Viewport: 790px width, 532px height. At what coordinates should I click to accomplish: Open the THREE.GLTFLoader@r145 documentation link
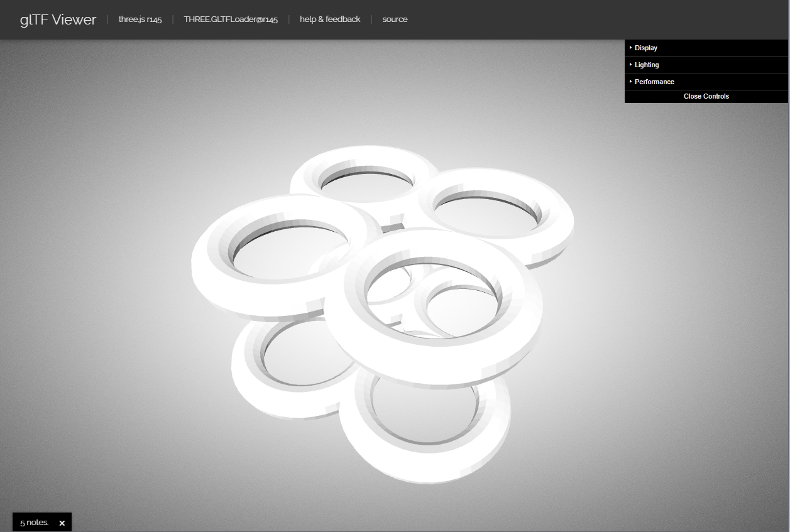coord(231,19)
